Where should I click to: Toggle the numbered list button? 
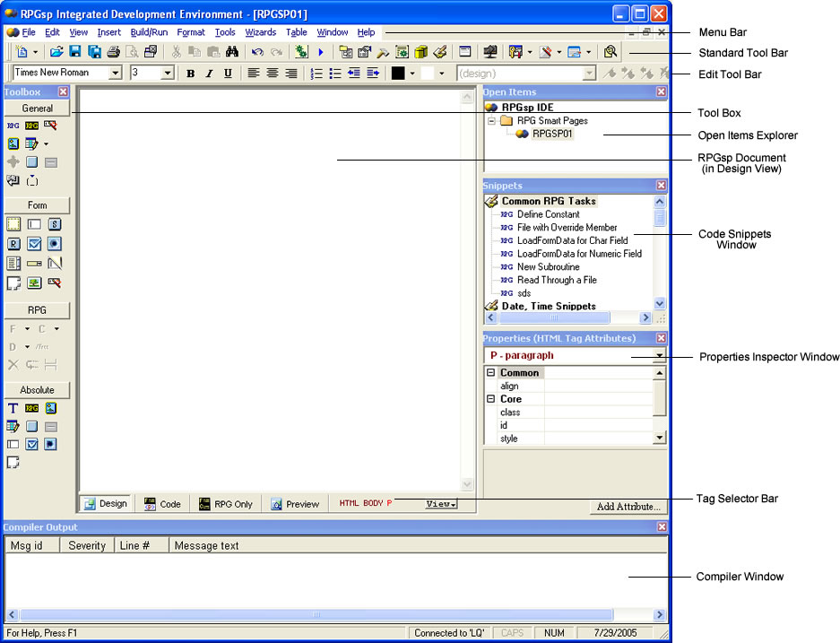point(316,73)
